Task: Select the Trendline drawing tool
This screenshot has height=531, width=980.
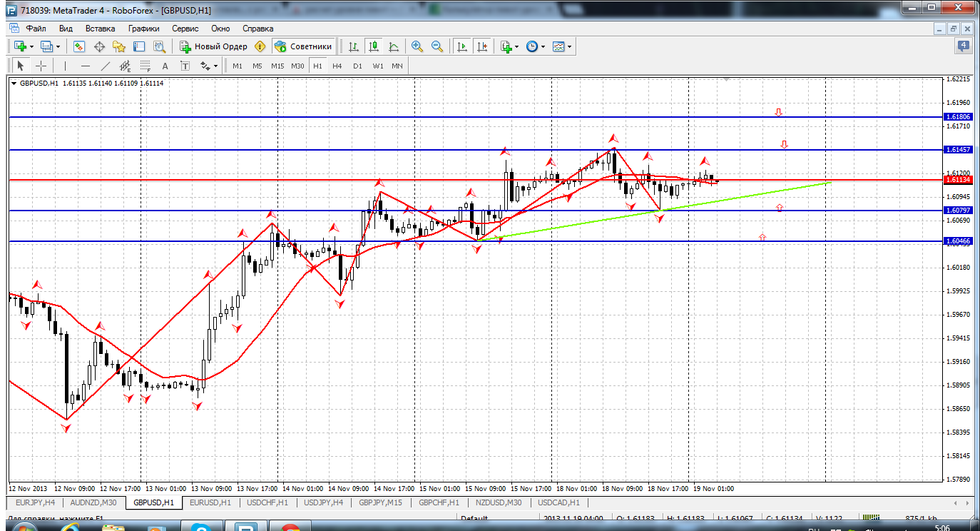Action: (106, 66)
